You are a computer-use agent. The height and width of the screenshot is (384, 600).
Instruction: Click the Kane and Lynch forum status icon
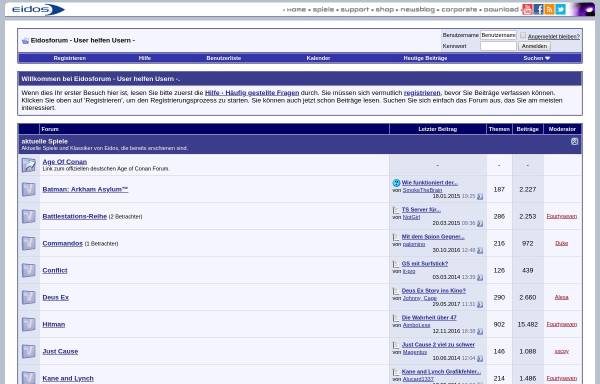pos(29,377)
